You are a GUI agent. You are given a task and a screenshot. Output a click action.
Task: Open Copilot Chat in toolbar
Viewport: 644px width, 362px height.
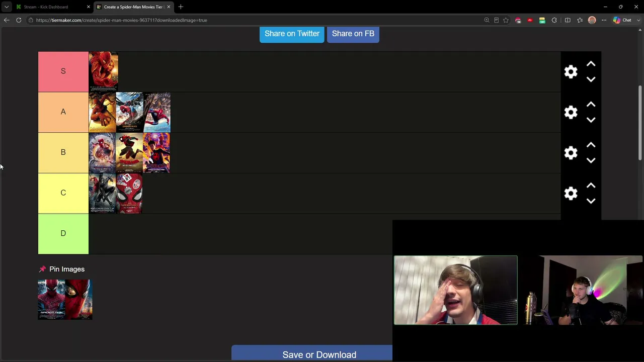pyautogui.click(x=622, y=20)
